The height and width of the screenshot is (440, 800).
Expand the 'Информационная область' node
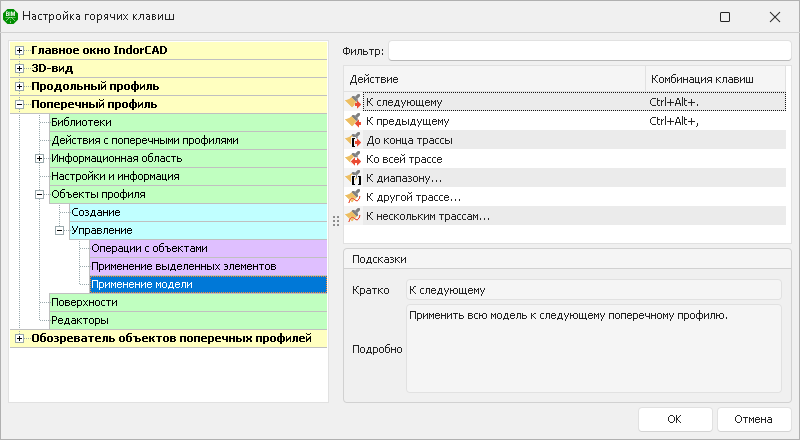[x=40, y=158]
